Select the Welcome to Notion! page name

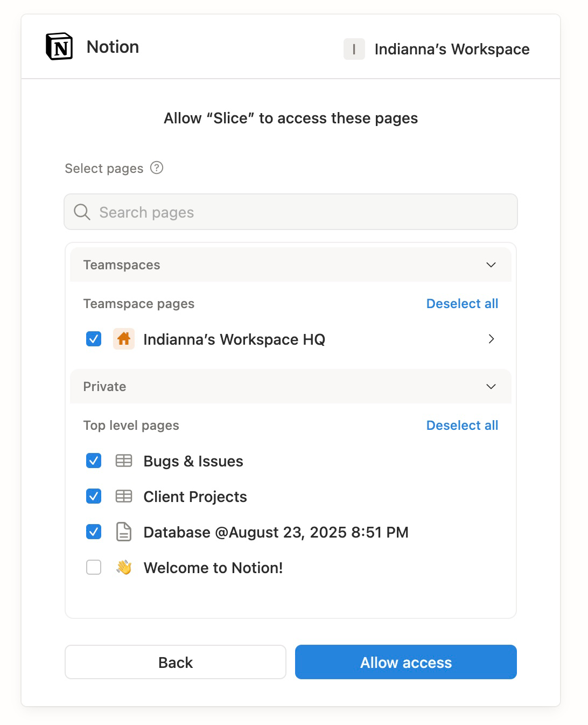[x=213, y=568]
